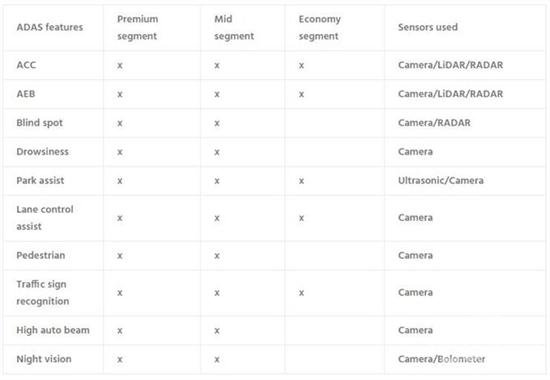Select the ACC row label
Image resolution: width=550 pixels, height=380 pixels.
[26, 65]
